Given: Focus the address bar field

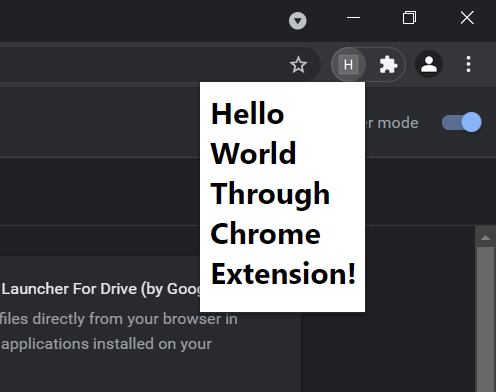Looking at the screenshot, I should pyautogui.click(x=143, y=64).
